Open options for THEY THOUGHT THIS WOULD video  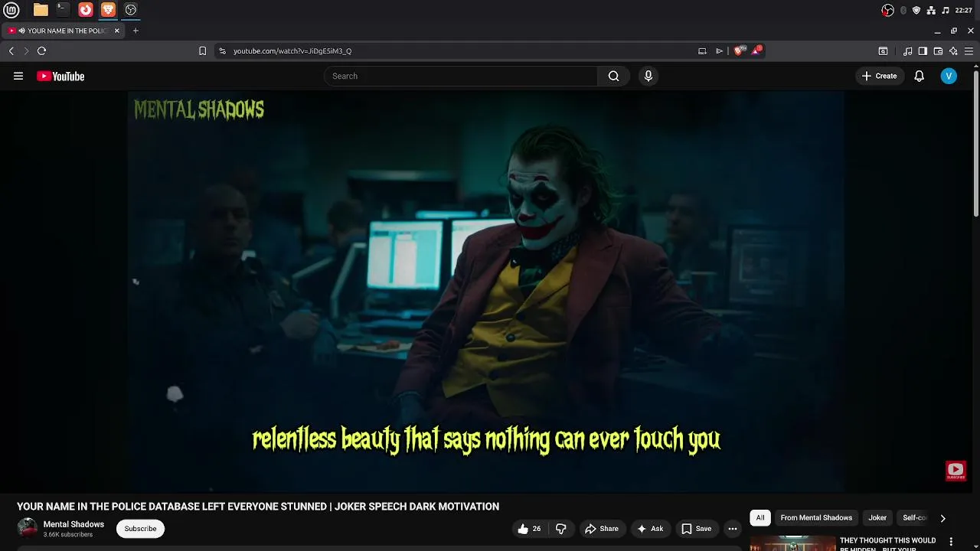[952, 540]
